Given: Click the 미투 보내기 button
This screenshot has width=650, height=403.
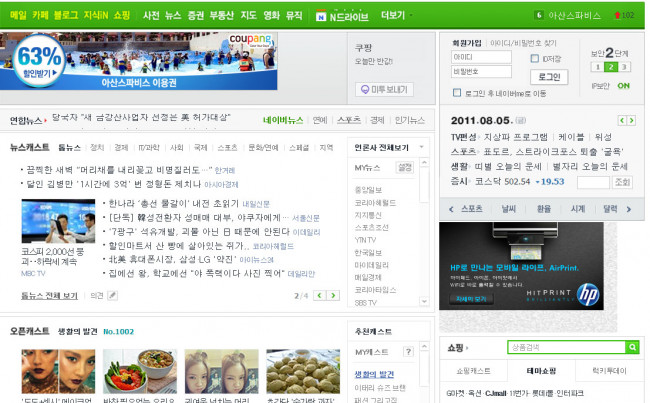Looking at the screenshot, I should (384, 90).
